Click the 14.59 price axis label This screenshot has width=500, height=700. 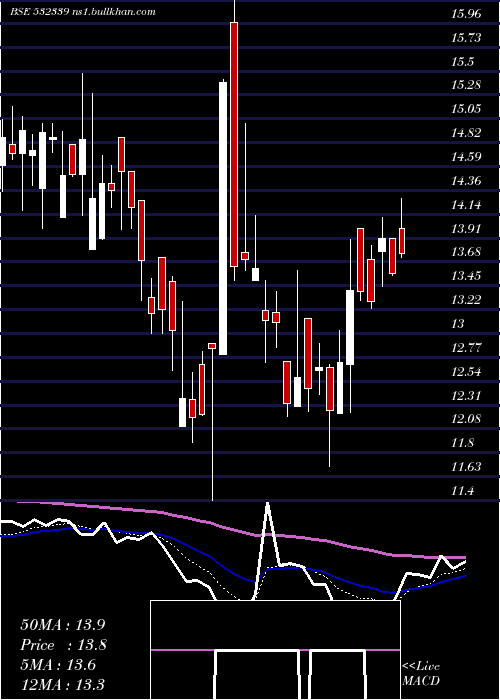click(x=466, y=157)
